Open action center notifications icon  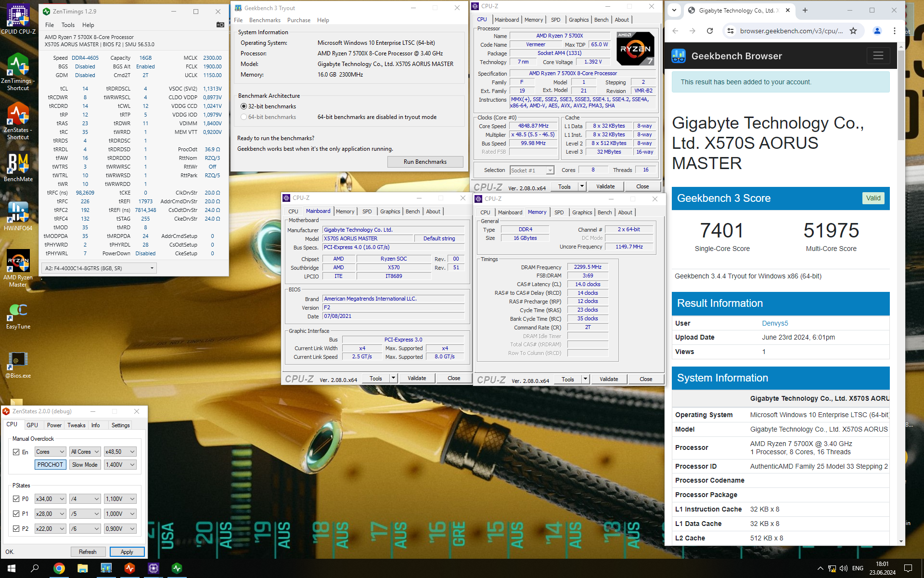[x=908, y=568]
